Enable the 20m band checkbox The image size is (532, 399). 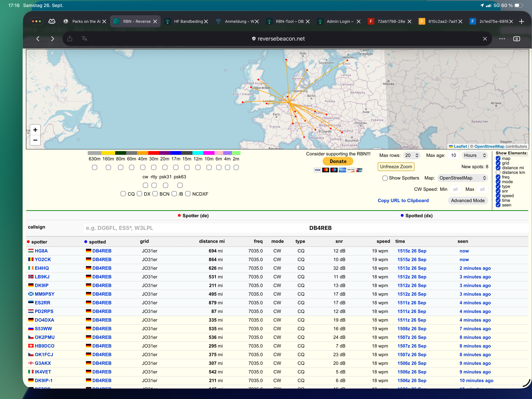[x=165, y=167]
